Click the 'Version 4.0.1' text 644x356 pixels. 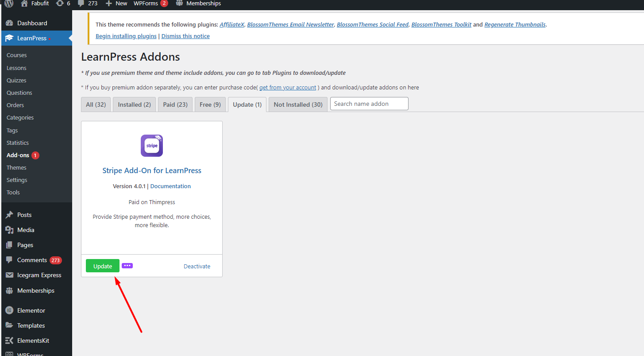tap(129, 186)
